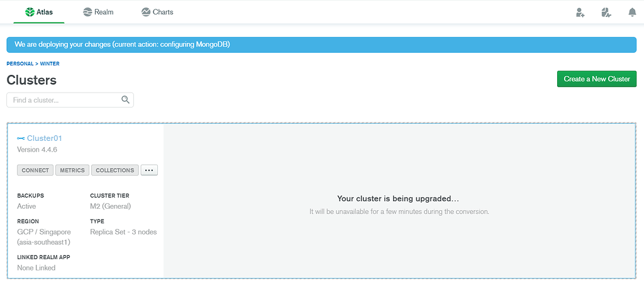Click the key icon beside Cluster01
This screenshot has width=644, height=300.
tap(21, 138)
